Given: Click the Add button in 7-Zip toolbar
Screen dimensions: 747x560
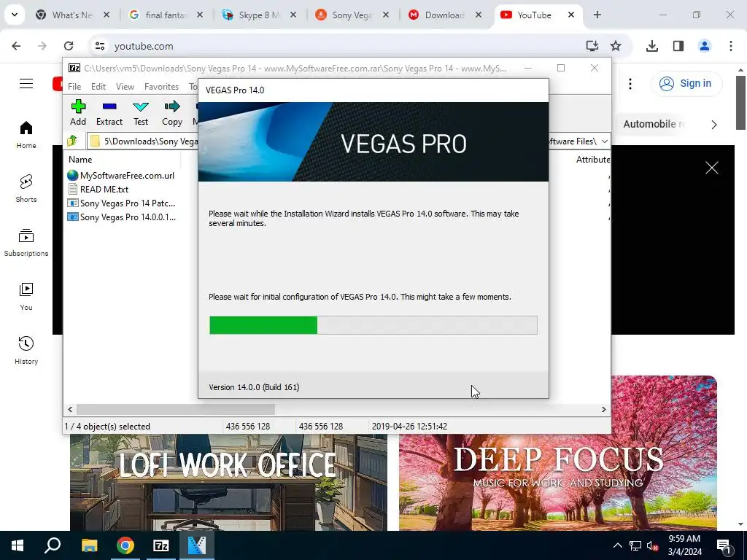Looking at the screenshot, I should [x=78, y=113].
